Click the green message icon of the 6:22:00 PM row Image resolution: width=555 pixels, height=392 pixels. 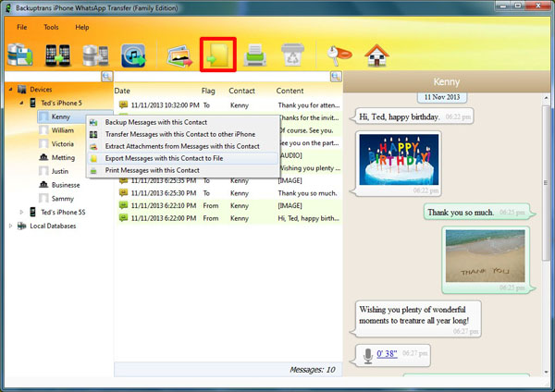pyautogui.click(x=123, y=218)
